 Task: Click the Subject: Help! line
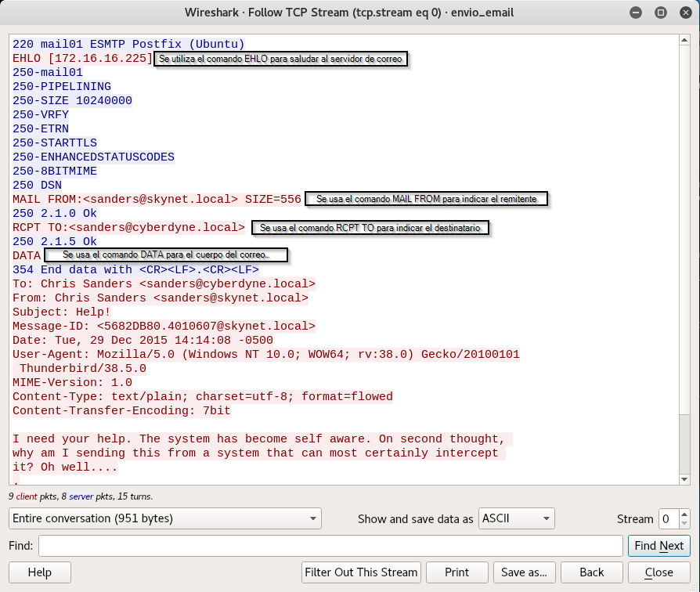pyautogui.click(x=62, y=312)
